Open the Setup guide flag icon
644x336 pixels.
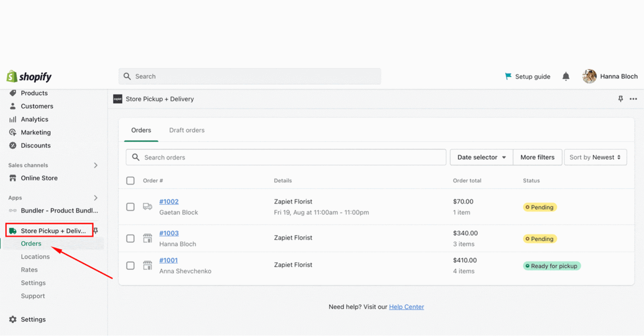[508, 76]
